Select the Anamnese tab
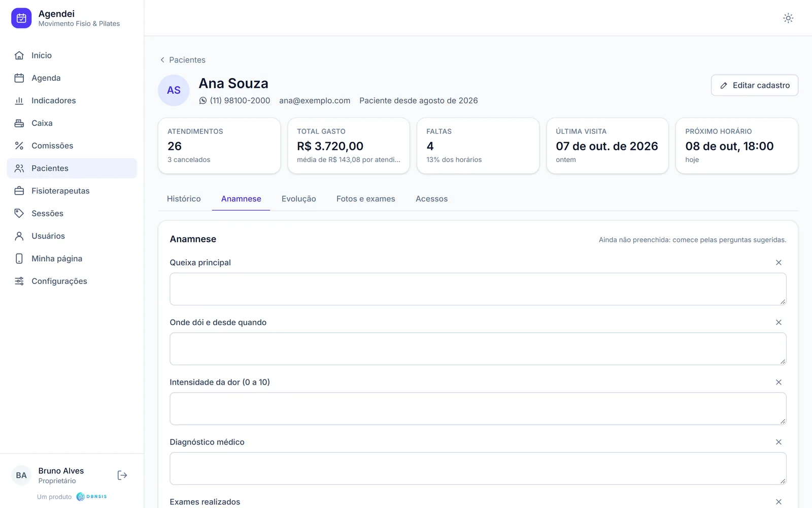 241,199
